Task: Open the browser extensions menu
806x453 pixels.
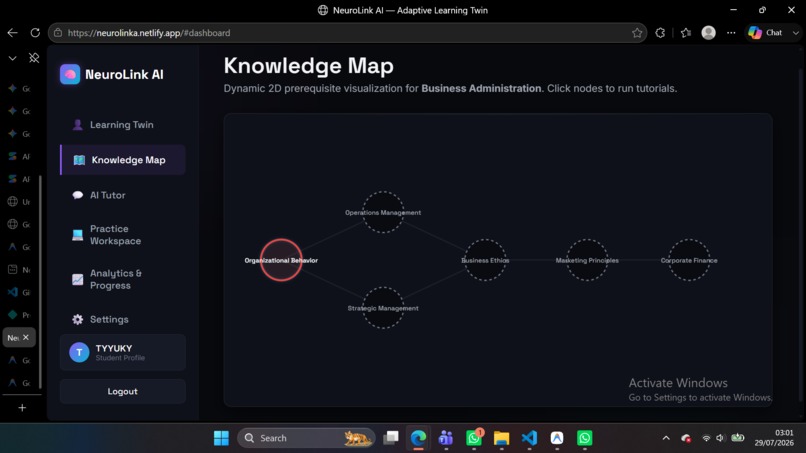Action: (x=660, y=33)
